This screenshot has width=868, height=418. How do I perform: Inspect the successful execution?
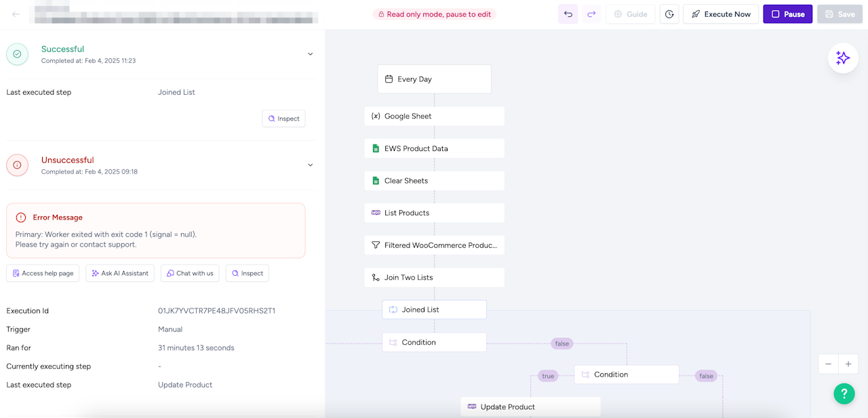click(283, 119)
